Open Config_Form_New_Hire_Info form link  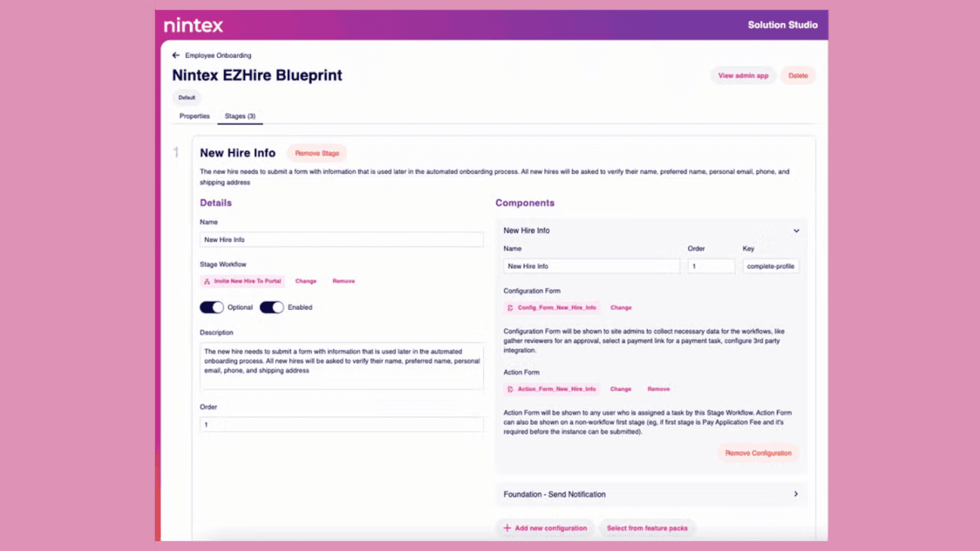coord(552,308)
